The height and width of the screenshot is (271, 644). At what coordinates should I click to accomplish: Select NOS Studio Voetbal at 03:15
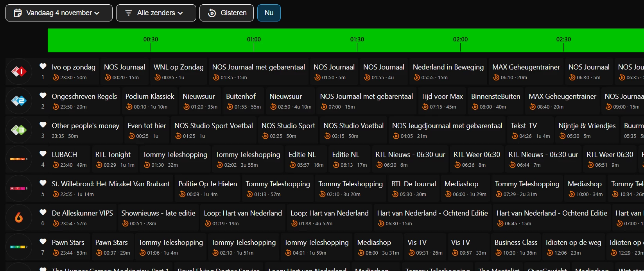353,130
